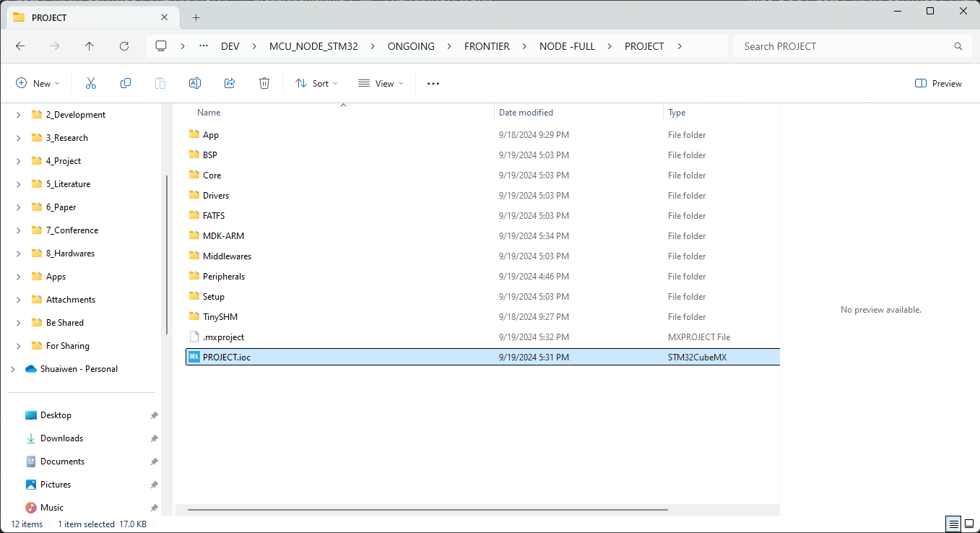This screenshot has height=533, width=980.
Task: Select the BSP folder row
Action: (x=482, y=155)
